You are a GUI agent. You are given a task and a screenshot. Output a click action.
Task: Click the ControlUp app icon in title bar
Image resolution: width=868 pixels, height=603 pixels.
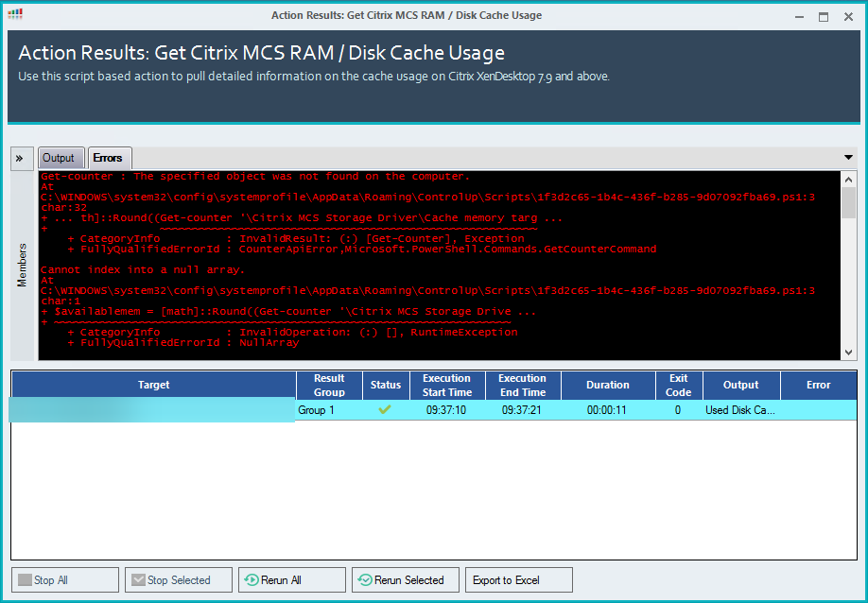click(15, 13)
